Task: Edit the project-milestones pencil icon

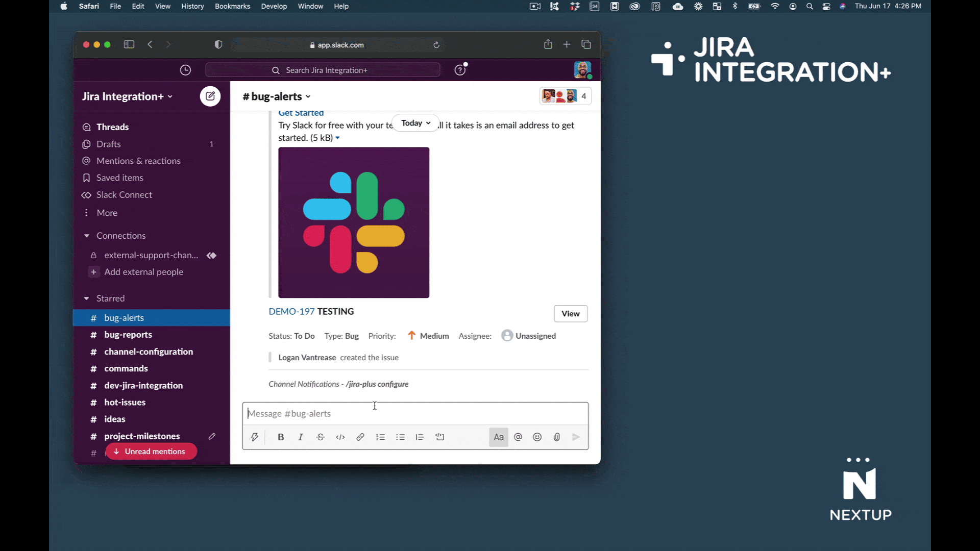Action: pos(212,436)
